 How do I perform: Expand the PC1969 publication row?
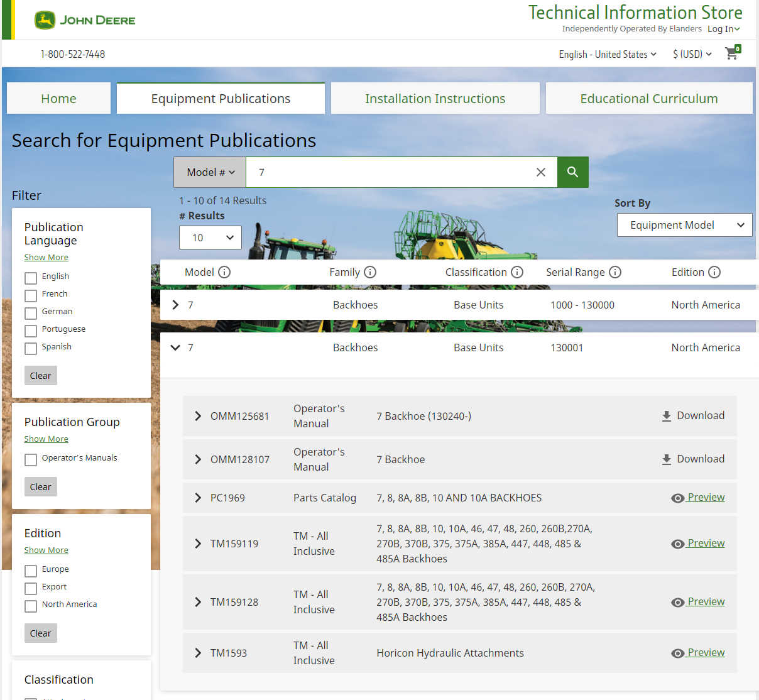198,498
